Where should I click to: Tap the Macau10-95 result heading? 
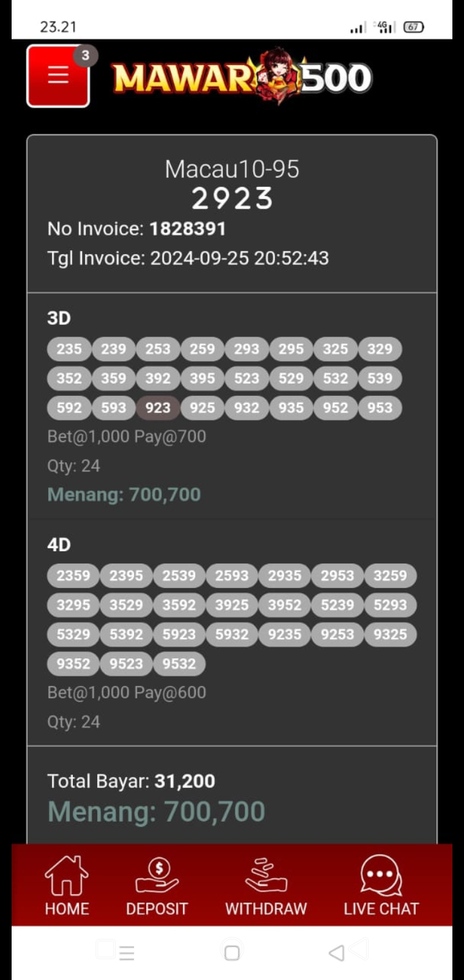[x=232, y=170]
